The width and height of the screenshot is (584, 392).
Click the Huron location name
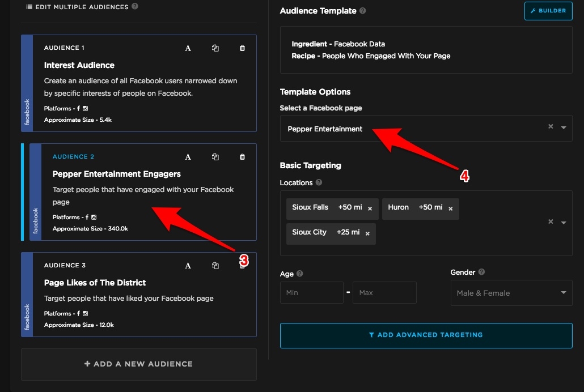[x=398, y=207]
